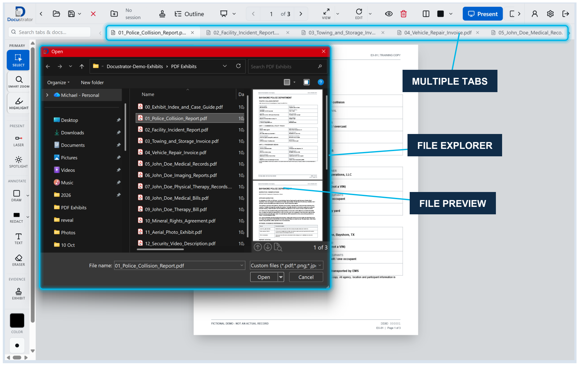The height and width of the screenshot is (366, 588).
Task: Open folder icon in top toolbar
Action: click(56, 14)
